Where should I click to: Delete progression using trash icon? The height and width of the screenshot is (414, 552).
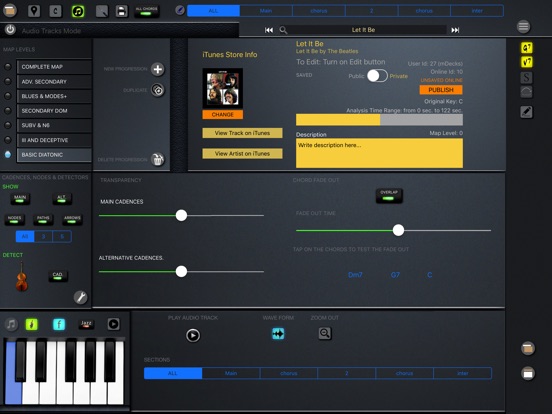tap(158, 159)
